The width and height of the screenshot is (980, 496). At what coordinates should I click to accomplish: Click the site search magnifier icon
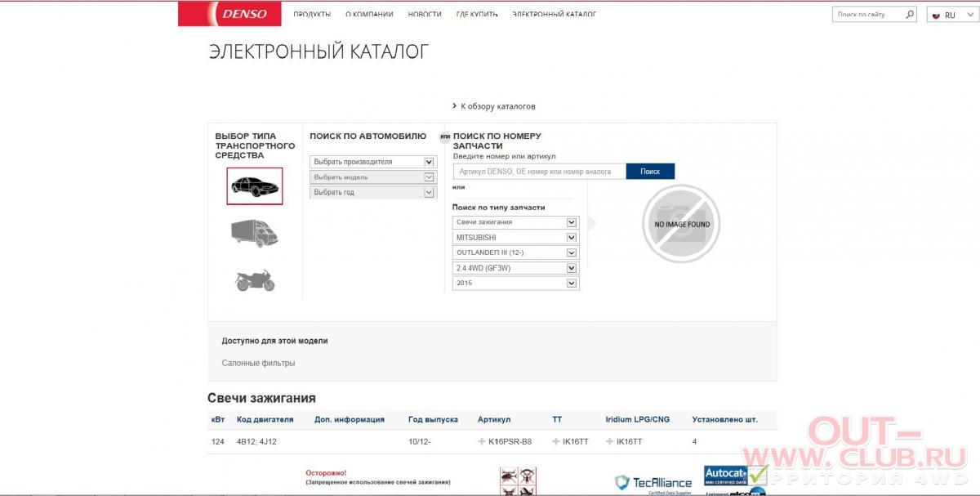910,14
